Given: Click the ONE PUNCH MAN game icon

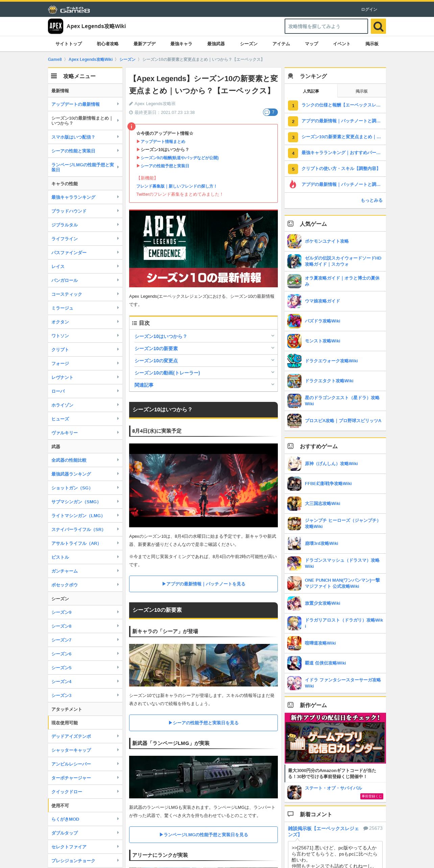Looking at the screenshot, I should pos(294,583).
